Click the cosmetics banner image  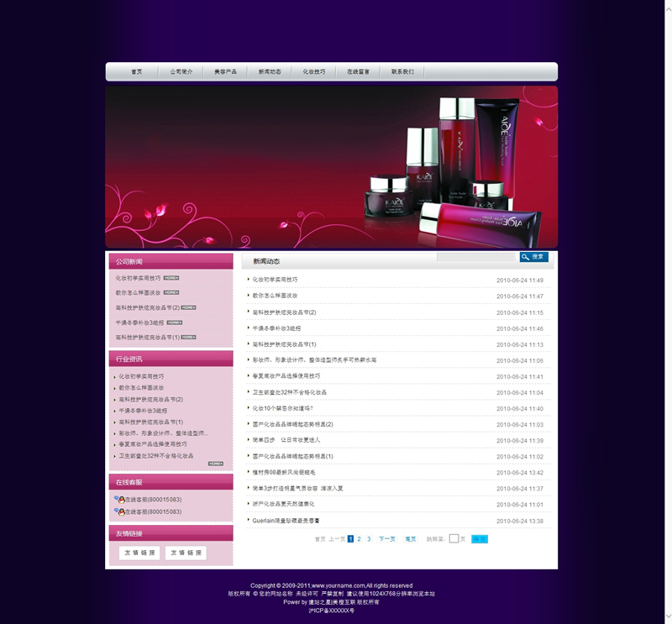(331, 166)
